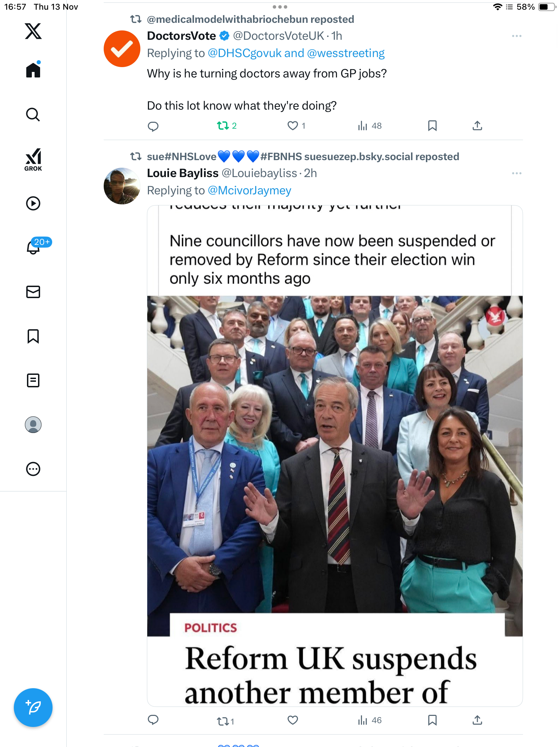Open the @McivorJaymey mention link
The width and height of the screenshot is (560, 747).
click(x=250, y=191)
